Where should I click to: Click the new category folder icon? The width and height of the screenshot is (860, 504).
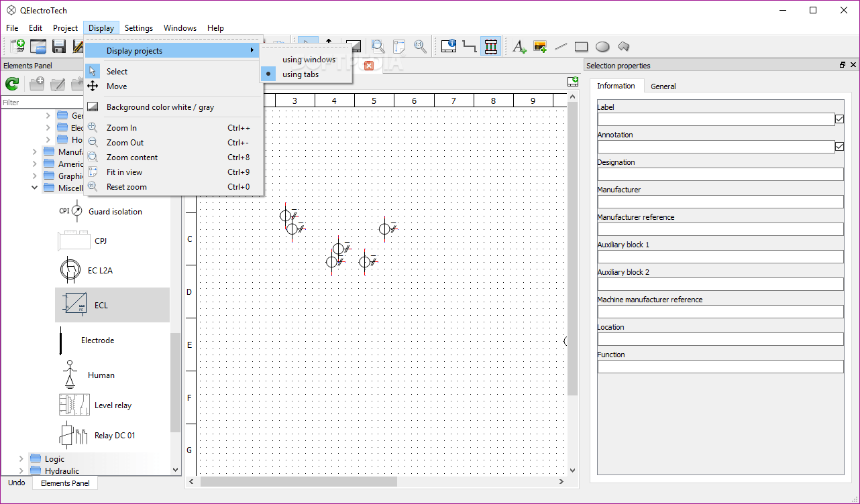click(37, 84)
